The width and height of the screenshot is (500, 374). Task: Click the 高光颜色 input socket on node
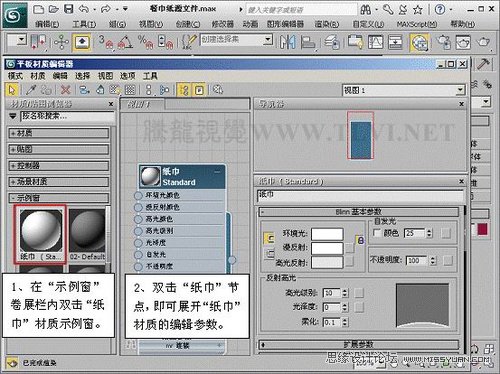[x=138, y=219]
